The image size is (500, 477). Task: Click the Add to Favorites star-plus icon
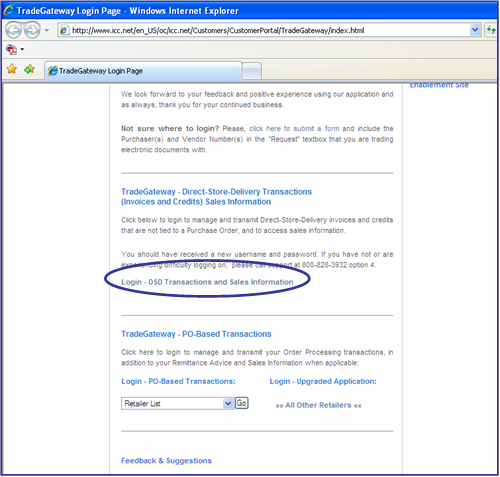[29, 69]
